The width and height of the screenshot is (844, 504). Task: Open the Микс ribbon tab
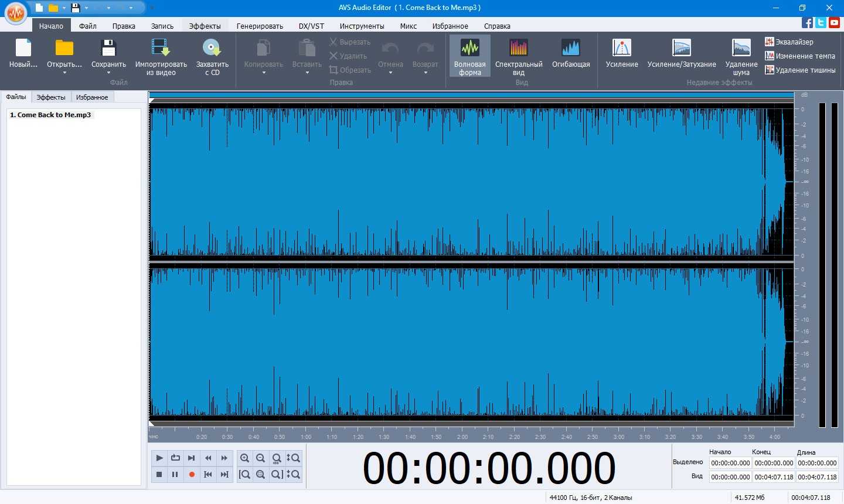(x=409, y=26)
